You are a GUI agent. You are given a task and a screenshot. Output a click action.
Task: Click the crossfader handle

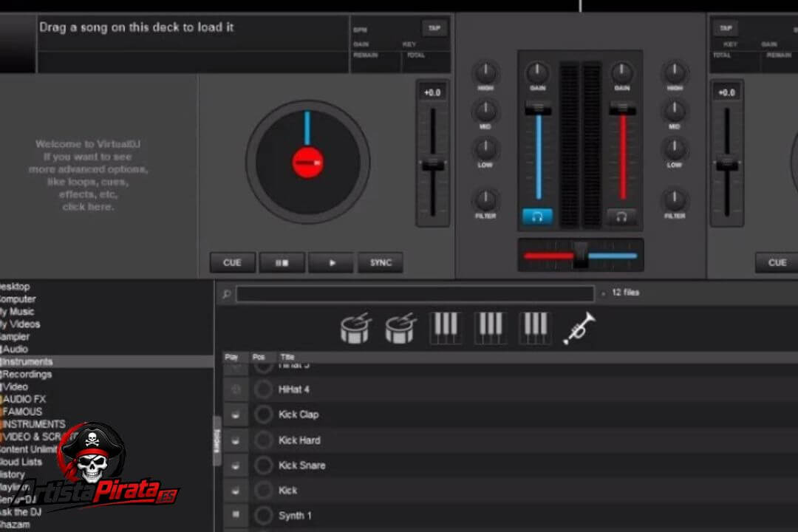pos(580,256)
